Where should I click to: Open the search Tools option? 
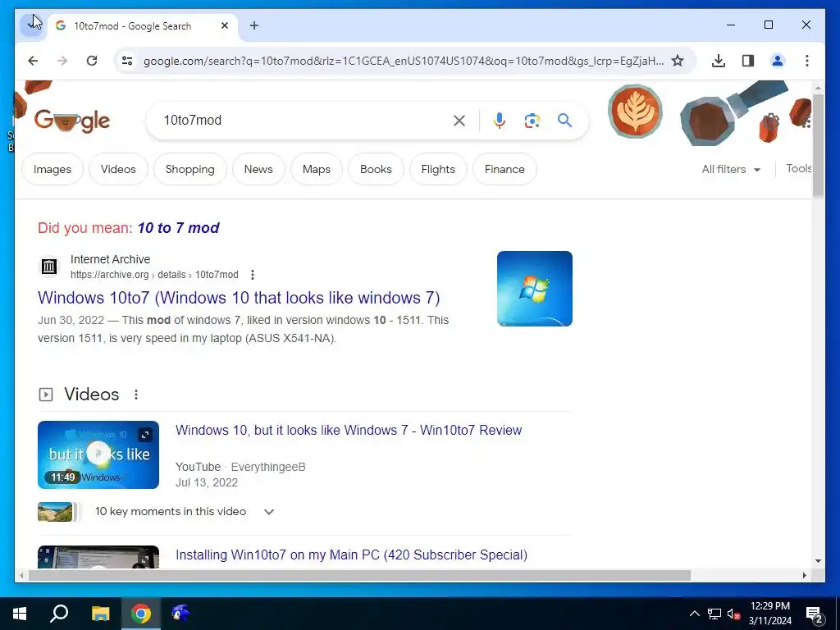click(x=798, y=169)
